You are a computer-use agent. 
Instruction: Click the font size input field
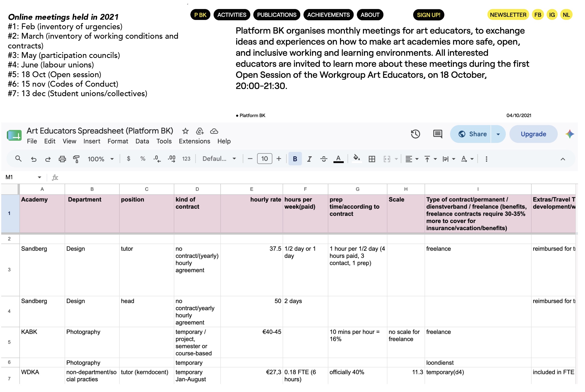264,159
